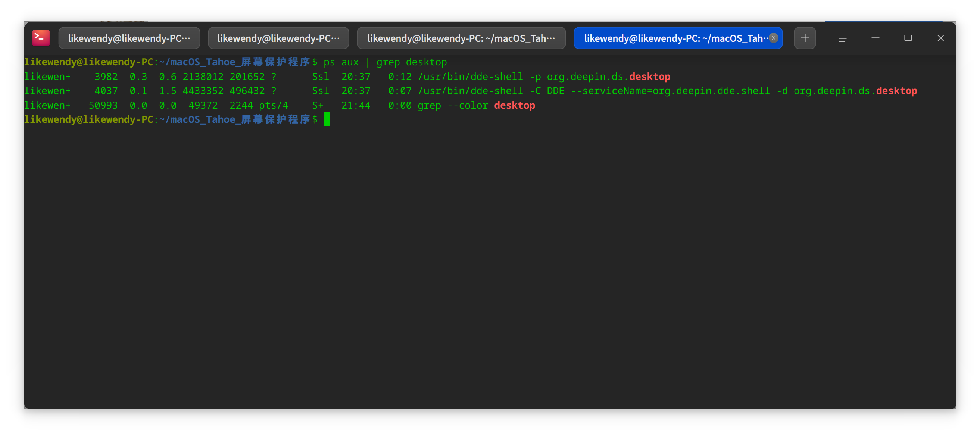Click the red terminal app icon
Image resolution: width=980 pixels, height=435 pixels.
[41, 38]
